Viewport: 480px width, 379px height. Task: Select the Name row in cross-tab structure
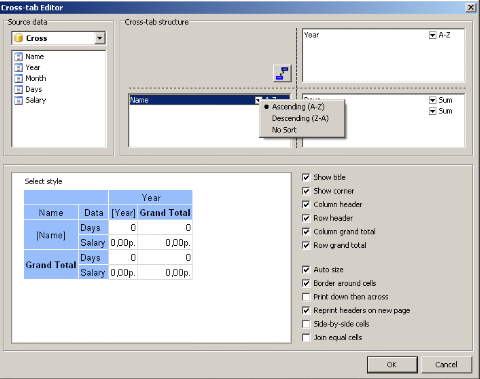209,100
